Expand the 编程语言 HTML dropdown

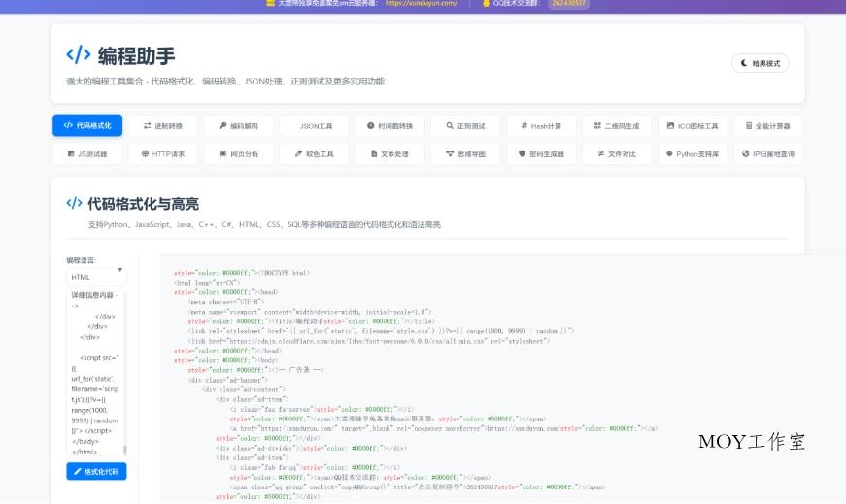96,277
